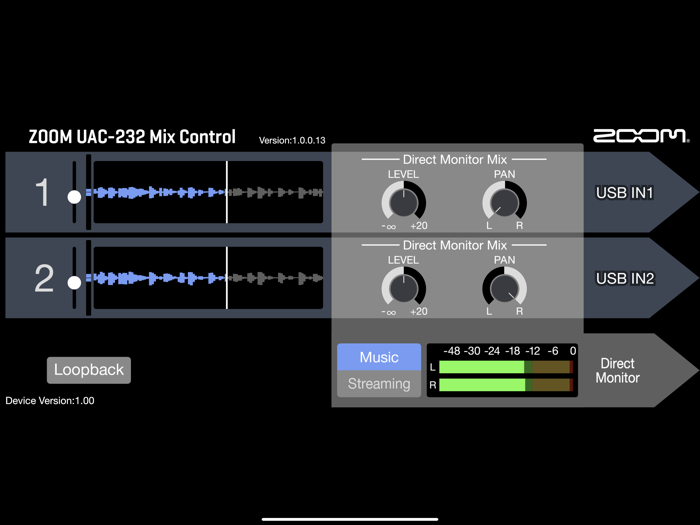700x525 pixels.
Task: Select the Streaming mode
Action: [x=379, y=384]
